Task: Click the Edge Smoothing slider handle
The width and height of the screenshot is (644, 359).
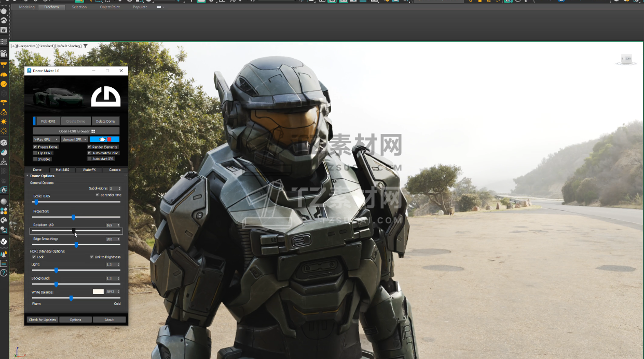Action: [76, 245]
